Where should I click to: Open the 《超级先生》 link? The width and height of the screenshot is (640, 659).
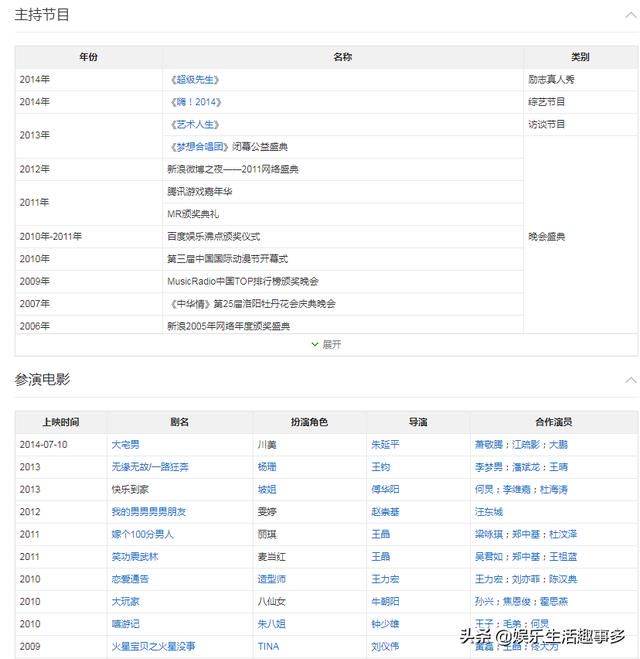point(195,79)
